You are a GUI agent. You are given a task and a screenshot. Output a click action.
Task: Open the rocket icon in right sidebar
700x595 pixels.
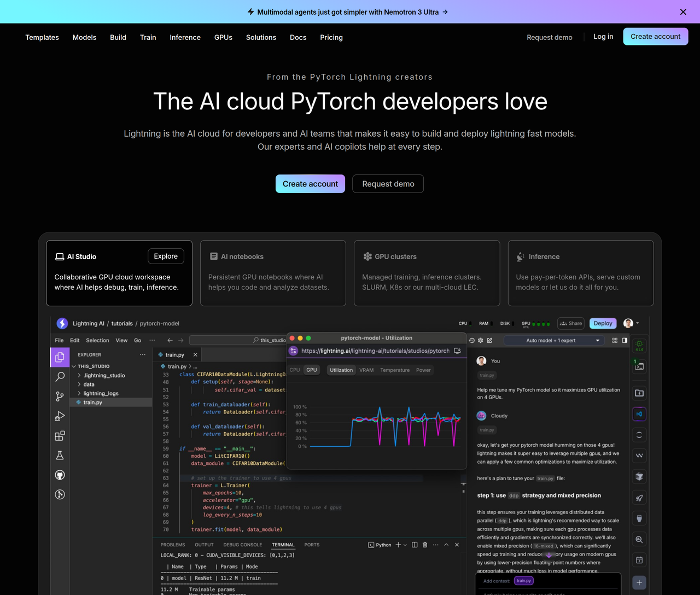pos(639,498)
